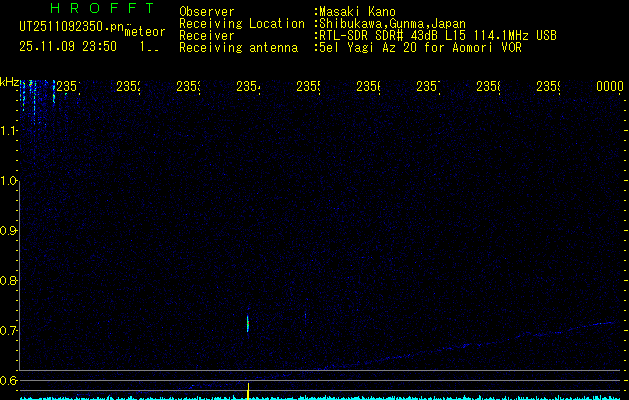Select the RTL-SDR SDR# receiver details line
This screenshot has height=400, width=629.
pos(438,36)
